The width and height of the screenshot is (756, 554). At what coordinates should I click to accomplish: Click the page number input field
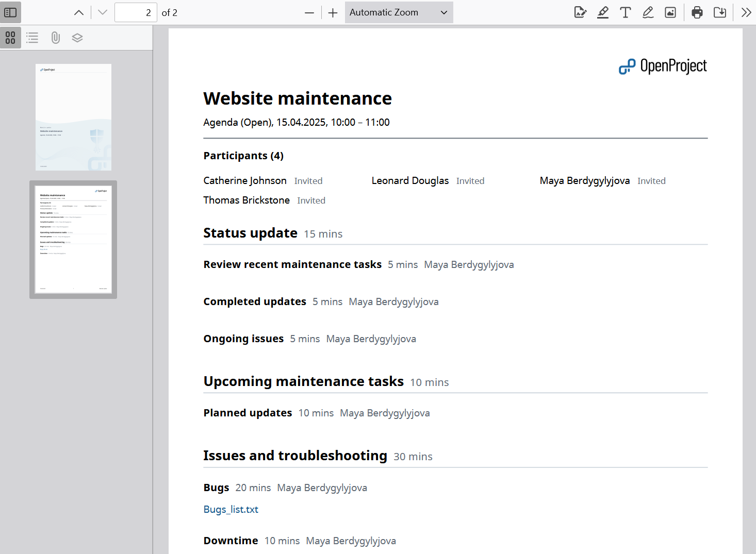(135, 12)
